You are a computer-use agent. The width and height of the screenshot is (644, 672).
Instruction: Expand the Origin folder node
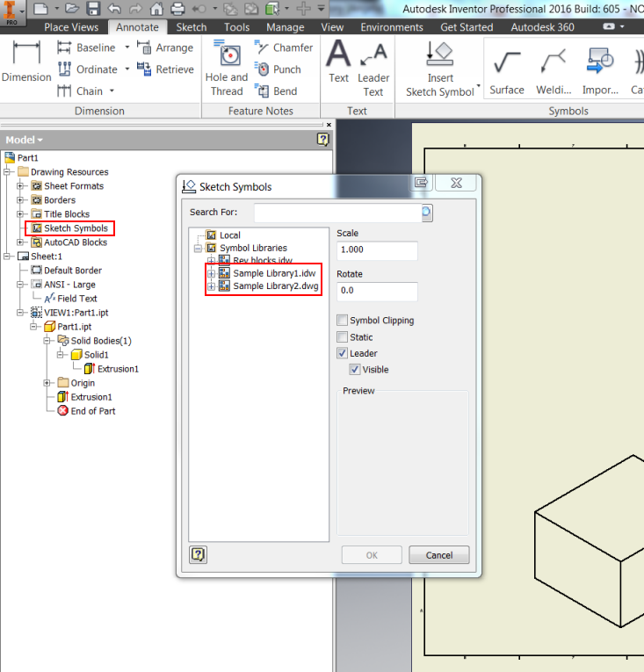point(47,383)
